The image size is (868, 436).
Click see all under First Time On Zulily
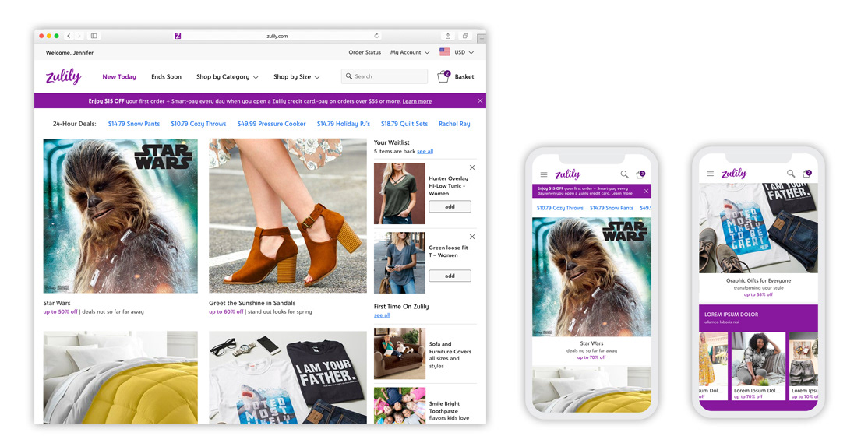(x=382, y=315)
